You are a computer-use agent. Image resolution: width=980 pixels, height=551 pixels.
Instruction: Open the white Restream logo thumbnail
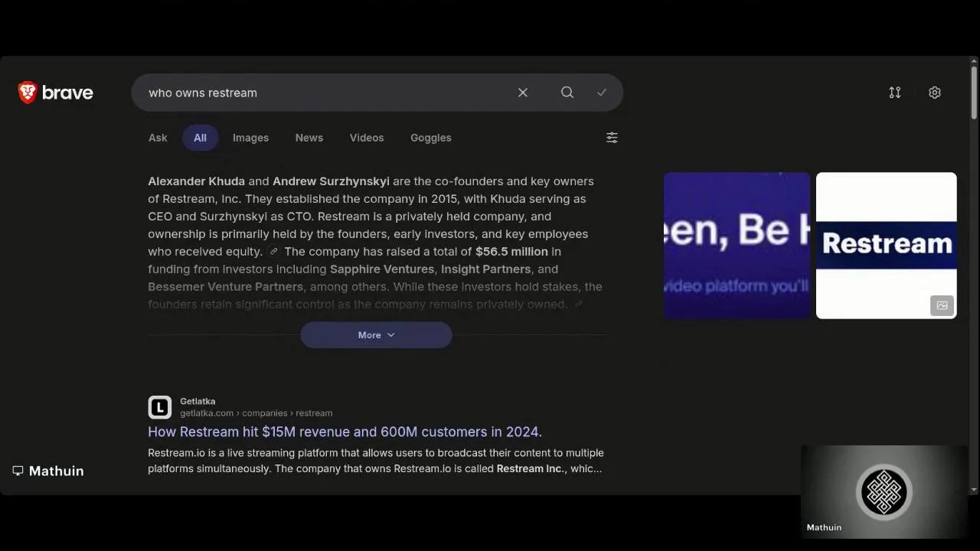click(886, 245)
